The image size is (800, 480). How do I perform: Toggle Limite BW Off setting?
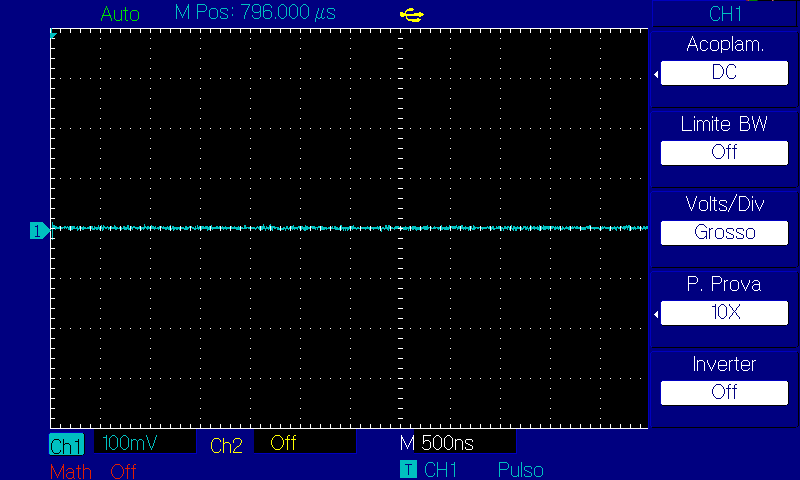tap(724, 153)
